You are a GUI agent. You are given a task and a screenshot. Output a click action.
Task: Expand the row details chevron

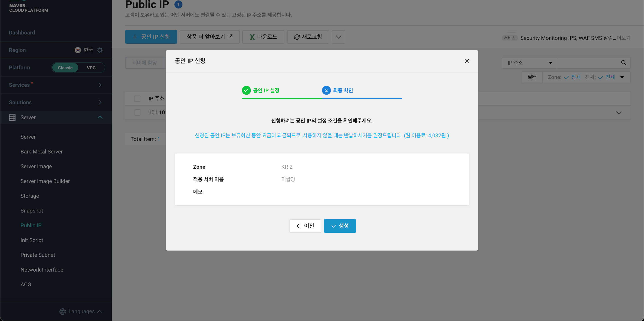coord(619,113)
